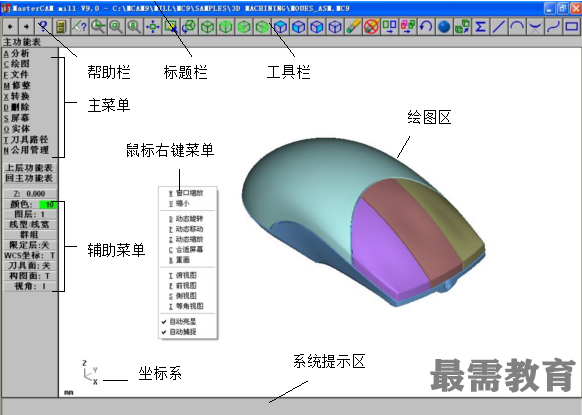The width and height of the screenshot is (582, 415).
Task: Open the 图层: 1 layer setting
Action: pos(30,214)
